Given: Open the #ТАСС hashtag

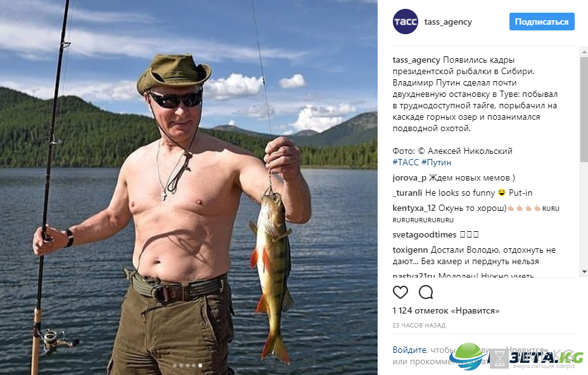Looking at the screenshot, I should click(x=406, y=162).
